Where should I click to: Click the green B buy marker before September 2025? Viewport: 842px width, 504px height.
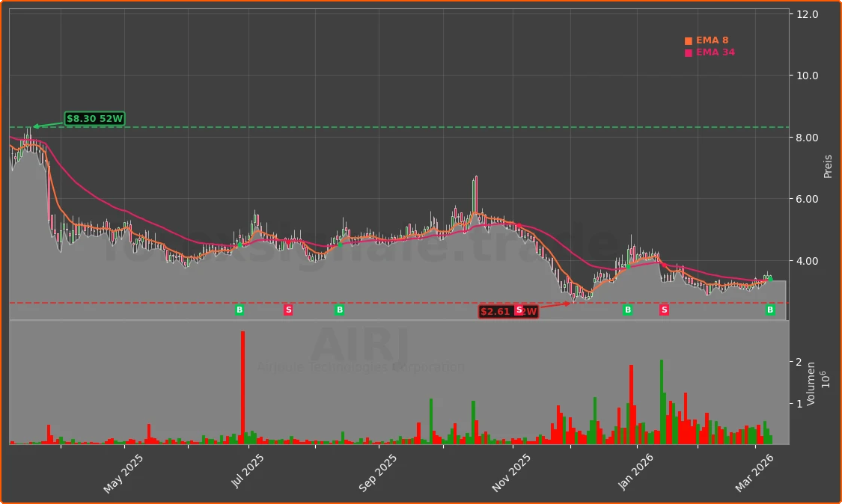[x=339, y=310]
